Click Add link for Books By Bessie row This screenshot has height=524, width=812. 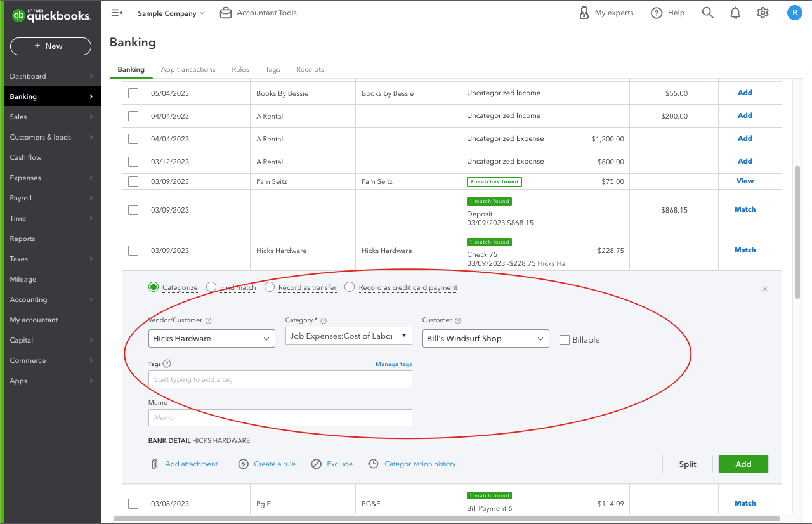tap(745, 93)
